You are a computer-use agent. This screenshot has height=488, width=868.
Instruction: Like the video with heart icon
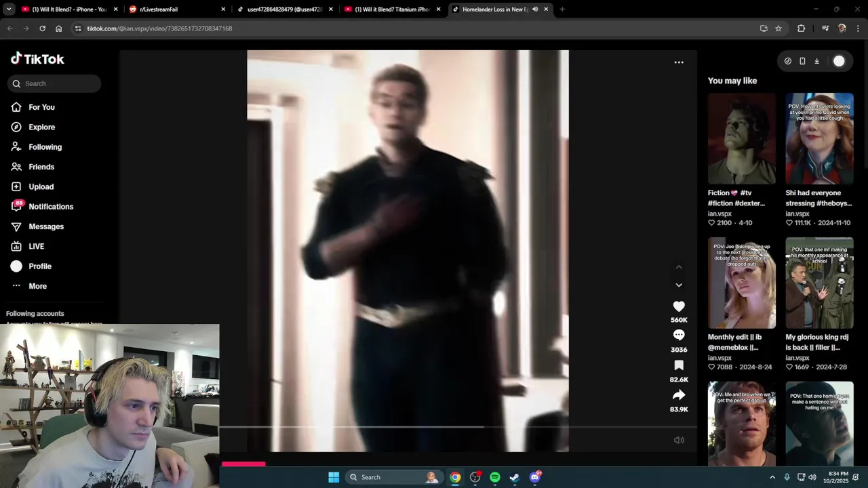pos(679,306)
